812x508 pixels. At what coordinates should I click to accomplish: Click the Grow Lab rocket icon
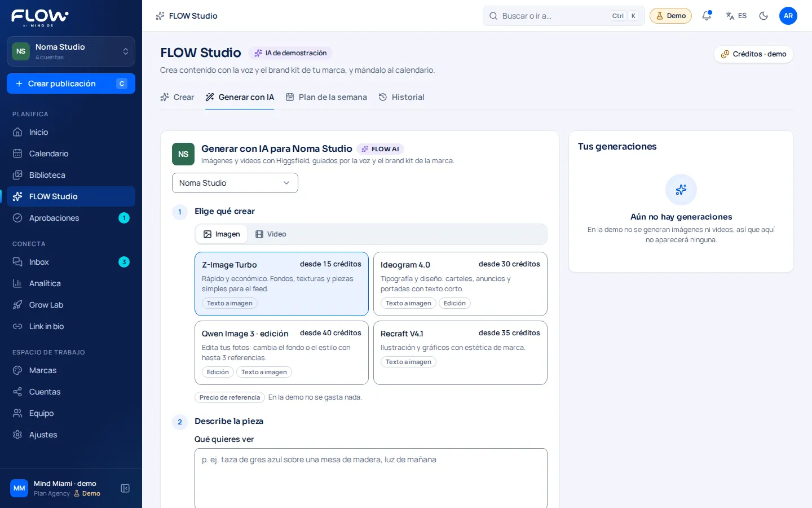17,305
